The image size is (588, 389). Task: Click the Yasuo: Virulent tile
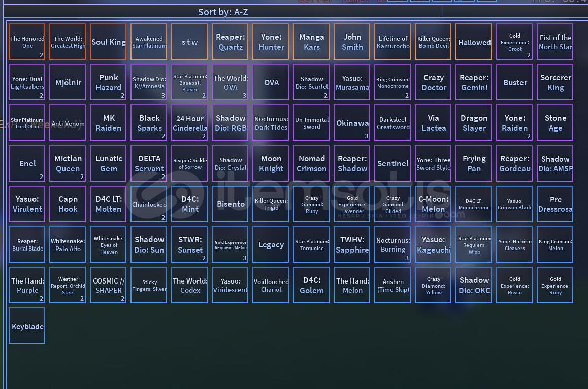[27, 204]
